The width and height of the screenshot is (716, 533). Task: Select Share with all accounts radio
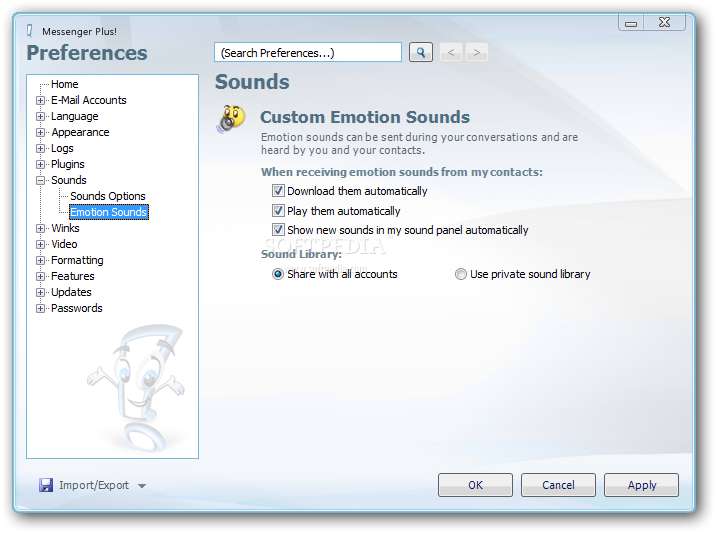(x=278, y=274)
